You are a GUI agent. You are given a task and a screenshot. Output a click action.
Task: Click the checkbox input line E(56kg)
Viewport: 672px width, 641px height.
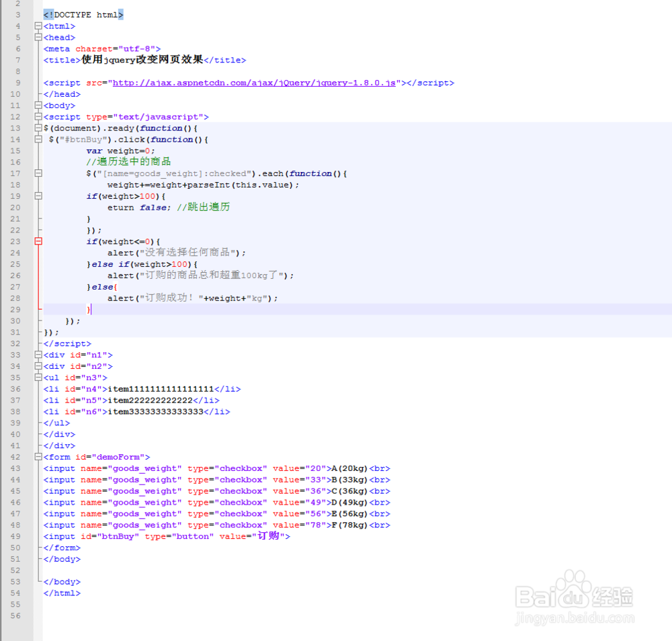(x=217, y=514)
